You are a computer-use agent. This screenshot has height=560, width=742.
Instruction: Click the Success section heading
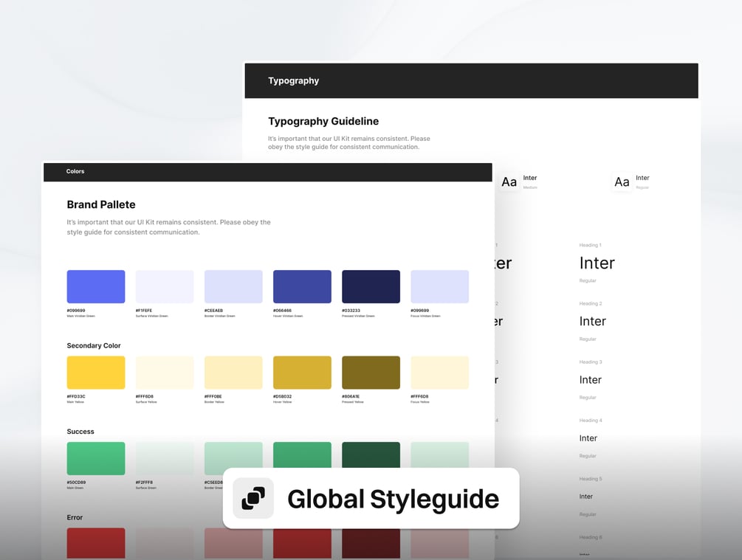(80, 432)
